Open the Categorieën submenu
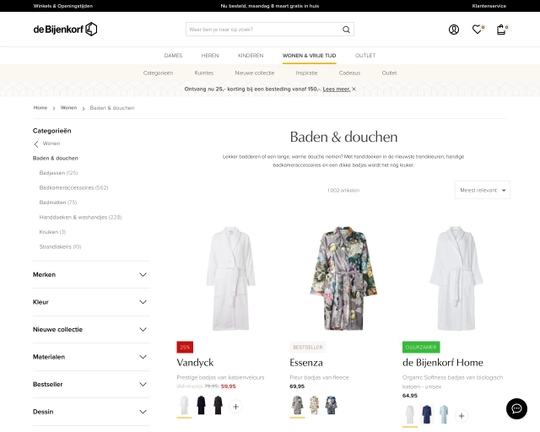 pos(158,73)
